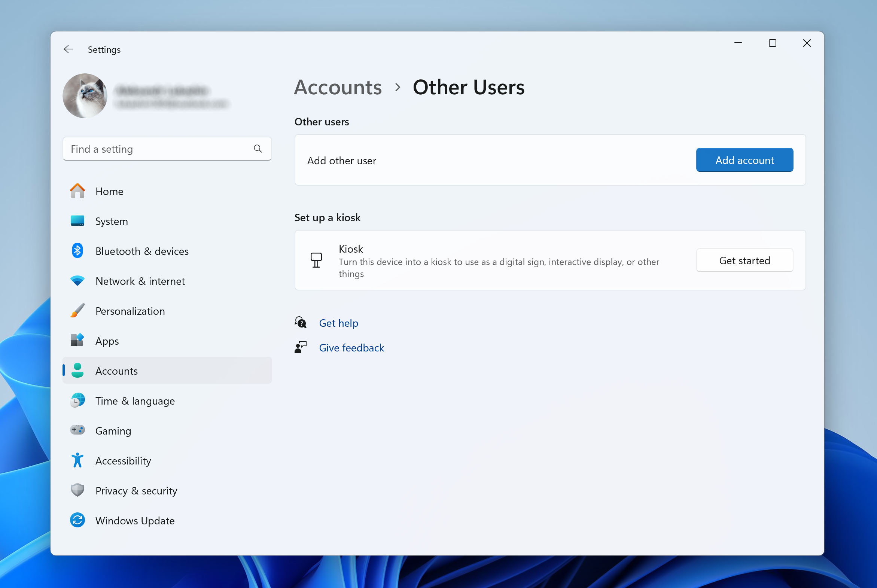Click the Apps tiles icon
This screenshot has width=877, height=588.
(77, 341)
